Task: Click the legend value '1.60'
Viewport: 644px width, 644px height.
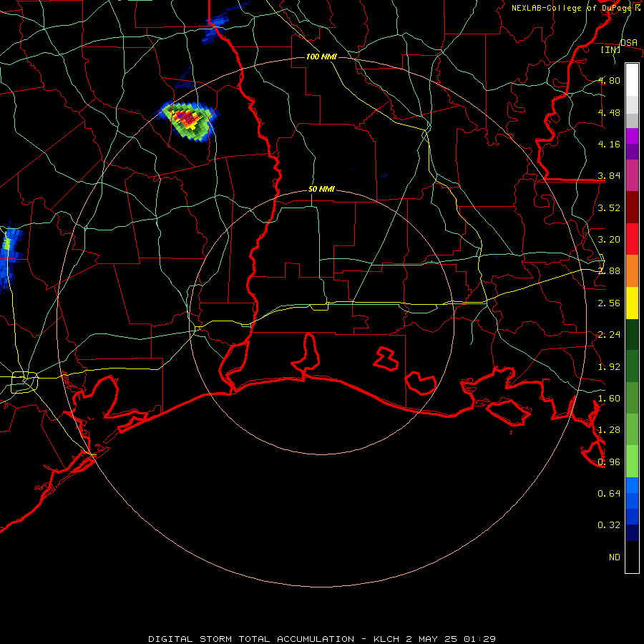Action: coord(609,399)
